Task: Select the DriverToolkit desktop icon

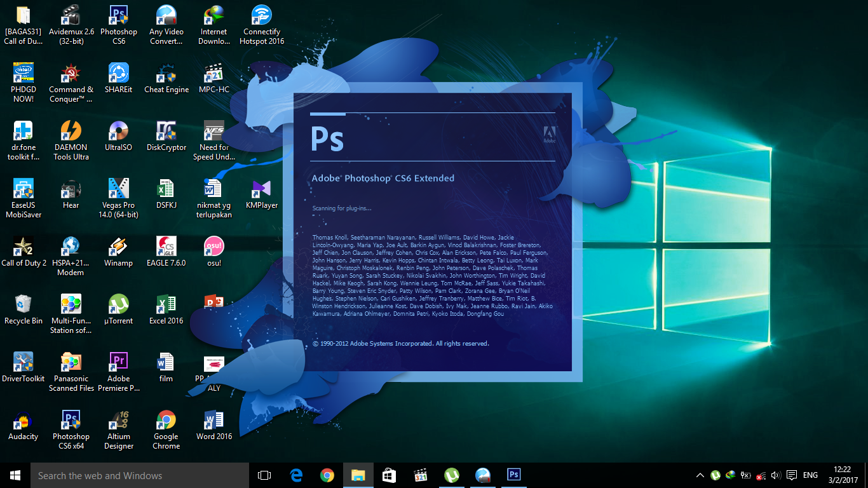Action: (x=24, y=368)
